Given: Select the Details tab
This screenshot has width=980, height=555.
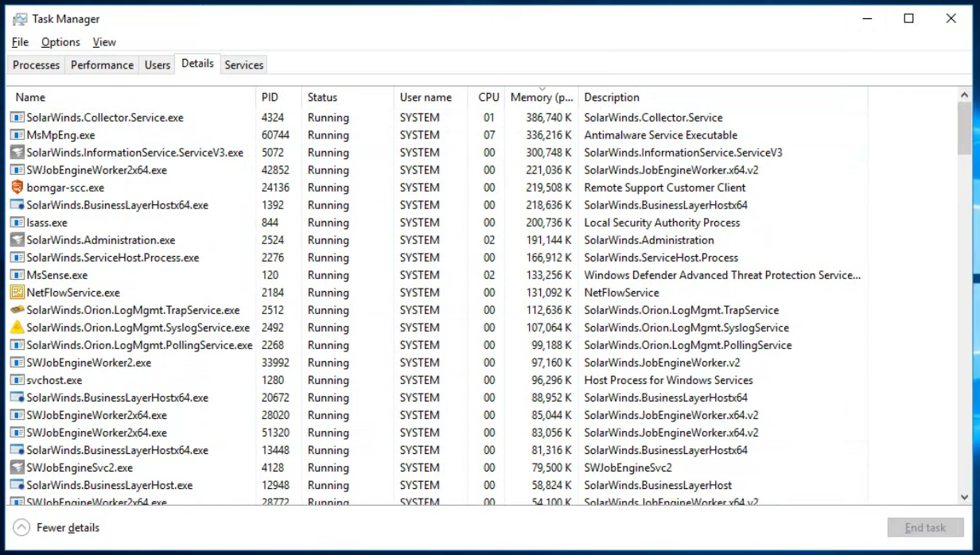Looking at the screenshot, I should pyautogui.click(x=197, y=64).
